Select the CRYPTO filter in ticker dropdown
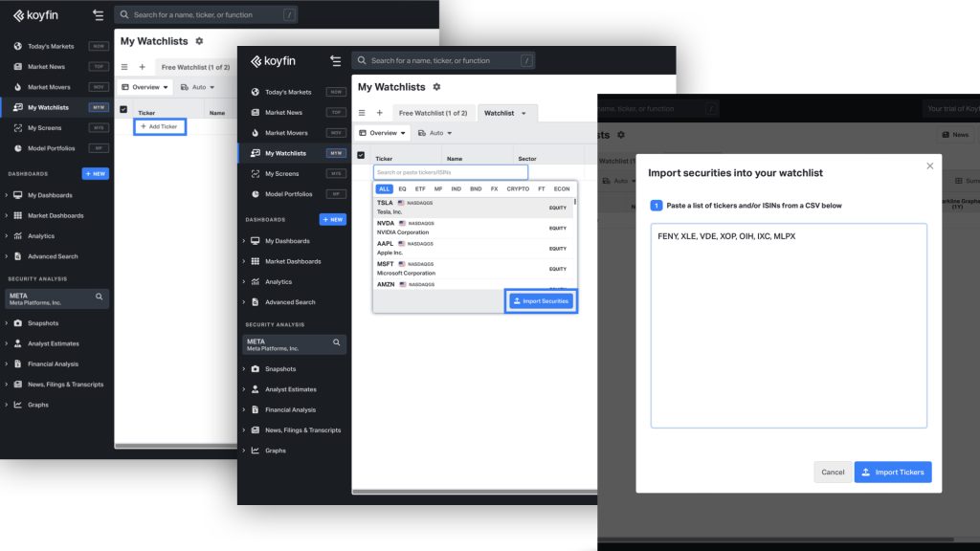Viewport: 980px width, 551px height. 518,188
